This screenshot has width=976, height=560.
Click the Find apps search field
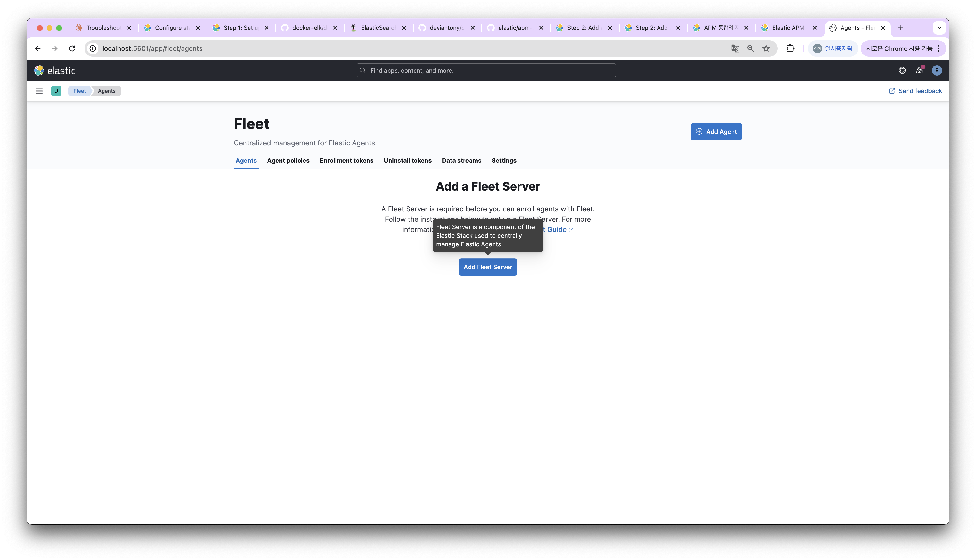[x=486, y=70]
